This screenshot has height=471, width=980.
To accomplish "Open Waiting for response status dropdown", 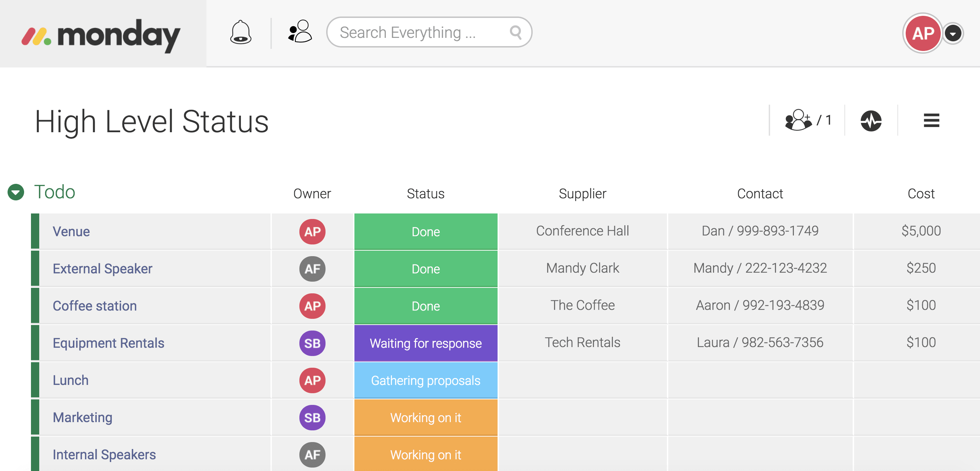I will pos(425,343).
